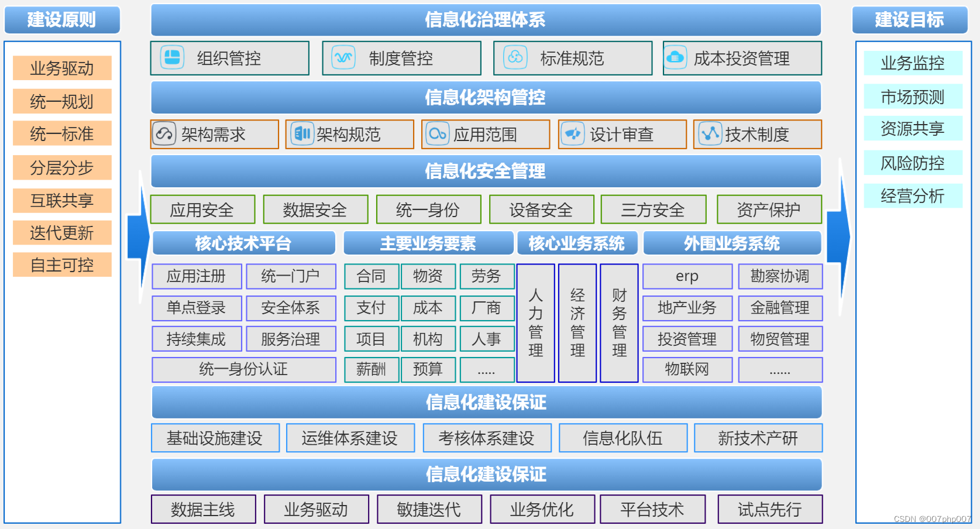The width and height of the screenshot is (980, 529).
Task: Click the 设计审查 pencil icon
Action: point(573,134)
